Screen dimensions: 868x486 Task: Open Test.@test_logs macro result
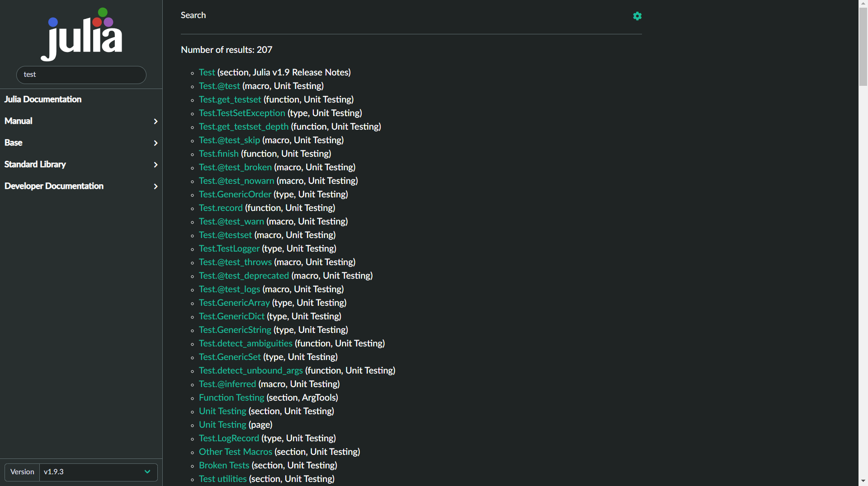(229, 290)
